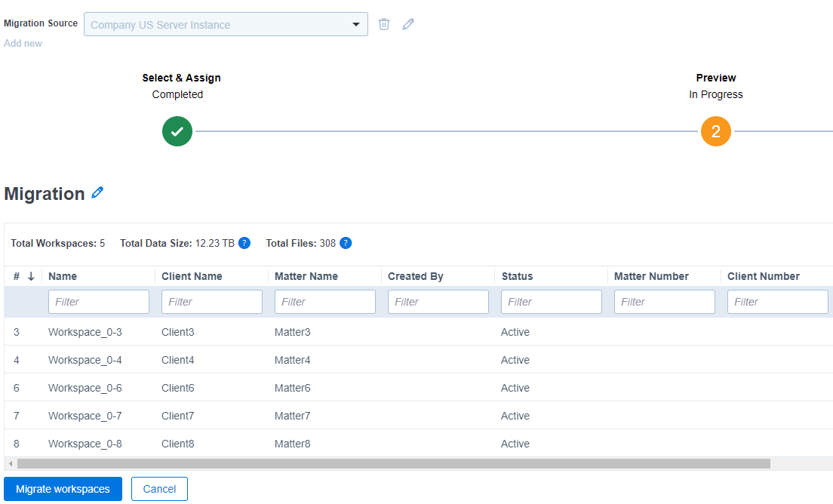Click Migrate workspaces button
The image size is (833, 504).
click(x=63, y=489)
